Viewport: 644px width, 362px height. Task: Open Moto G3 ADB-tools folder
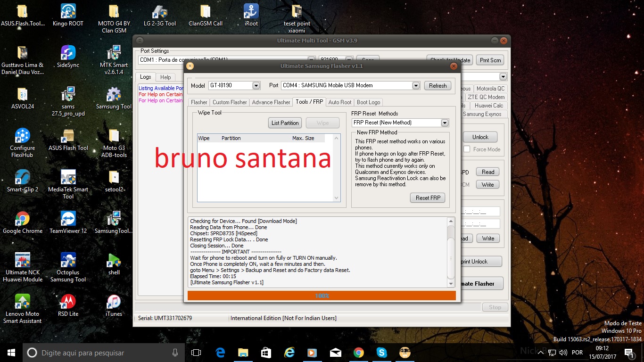tap(114, 143)
